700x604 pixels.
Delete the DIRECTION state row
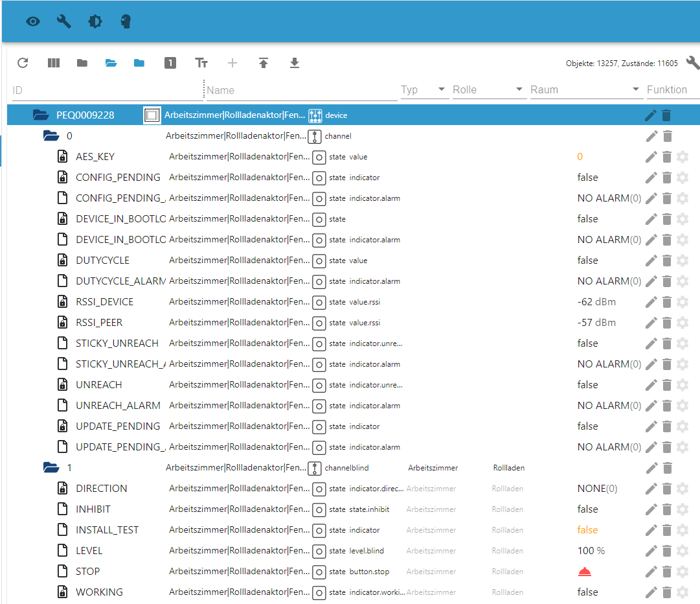point(667,489)
